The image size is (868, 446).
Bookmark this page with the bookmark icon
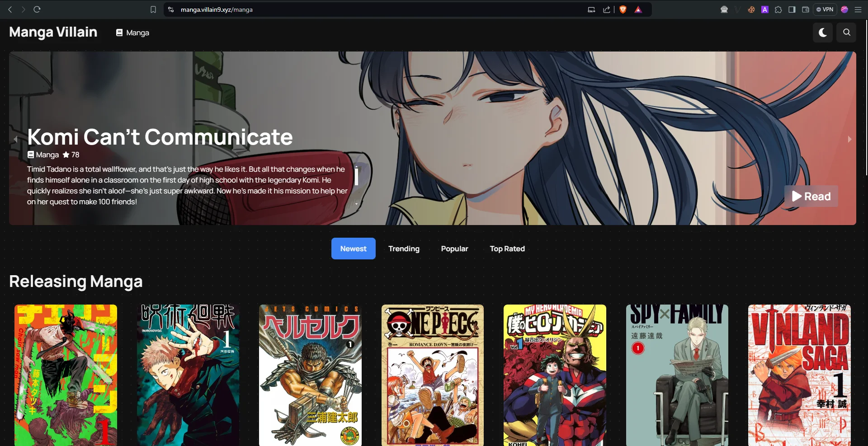pyautogui.click(x=153, y=9)
